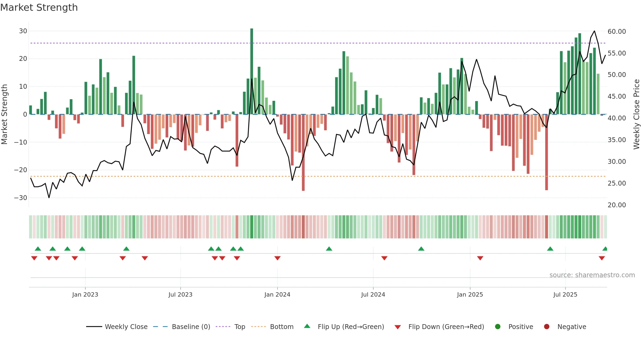Click the 60.00 price axis value
This screenshot has width=644, height=362.
617,32
